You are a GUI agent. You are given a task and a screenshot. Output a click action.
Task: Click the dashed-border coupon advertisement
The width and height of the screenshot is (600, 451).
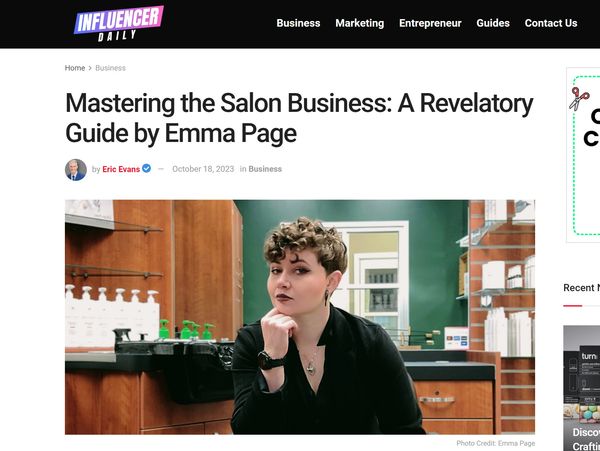[586, 155]
